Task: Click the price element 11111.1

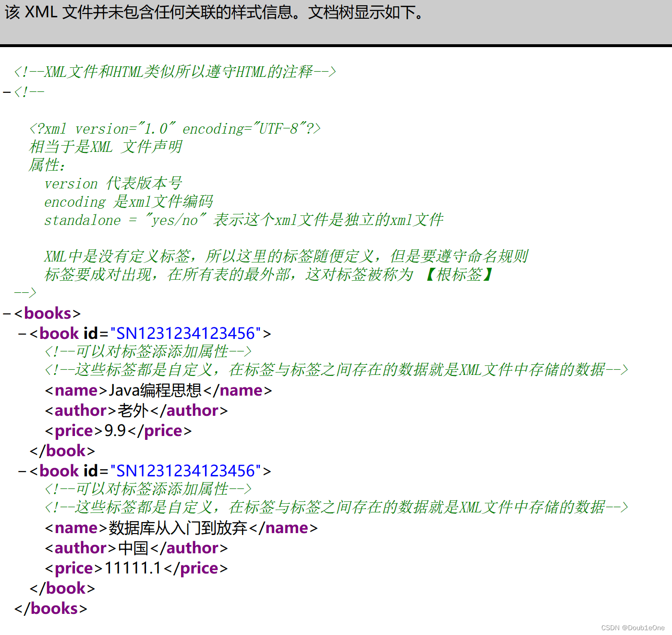Action: [x=136, y=568]
